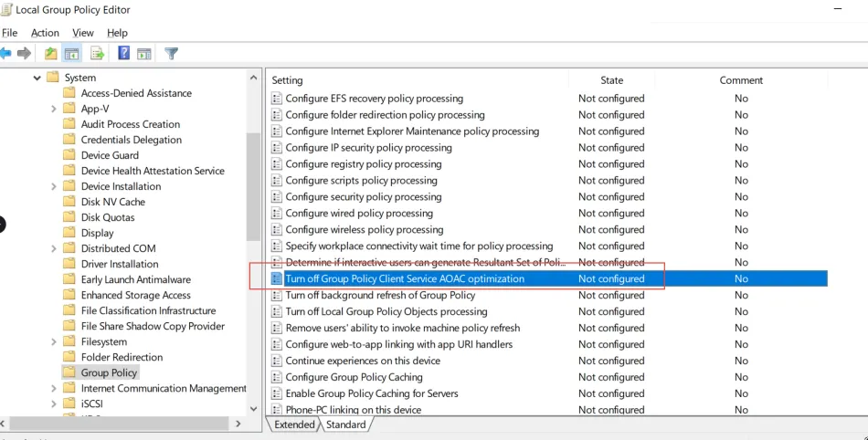Switch to the Extended tab
868x440 pixels.
(x=294, y=424)
